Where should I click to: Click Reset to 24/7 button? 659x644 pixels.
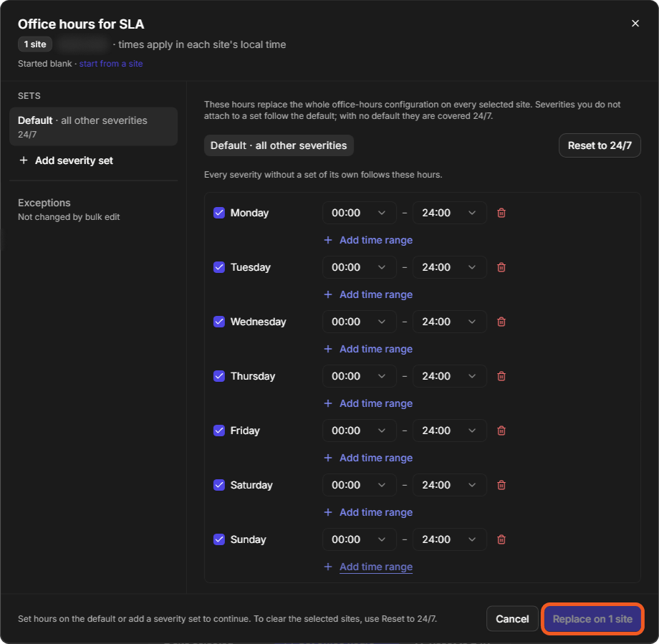[x=600, y=145]
